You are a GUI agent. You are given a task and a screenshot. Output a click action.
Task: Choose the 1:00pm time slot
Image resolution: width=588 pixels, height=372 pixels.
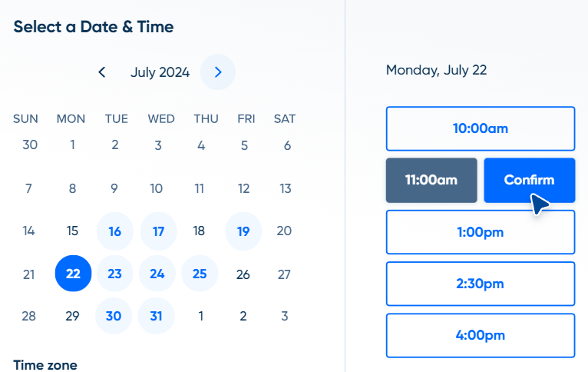click(x=480, y=232)
